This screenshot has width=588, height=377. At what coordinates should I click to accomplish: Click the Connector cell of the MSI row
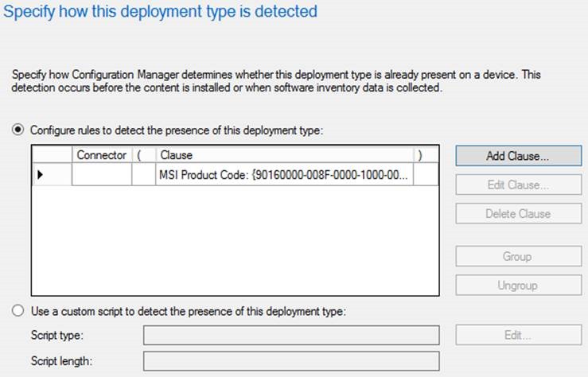click(102, 175)
